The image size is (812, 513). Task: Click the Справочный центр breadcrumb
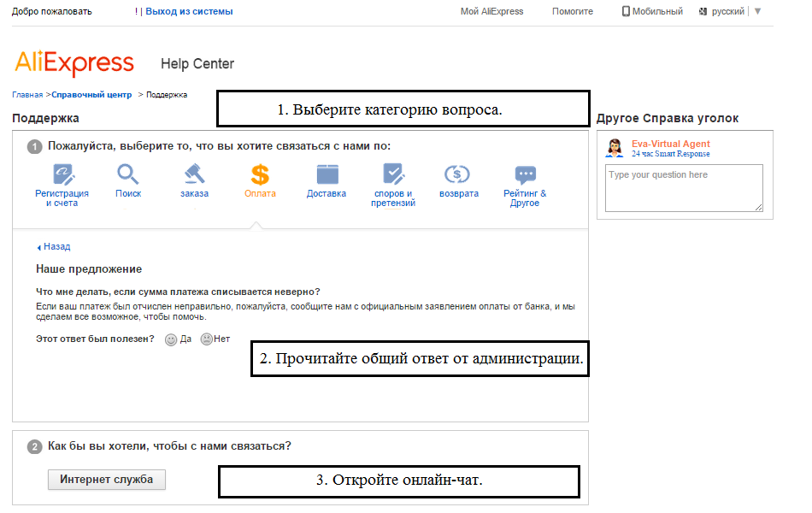(91, 95)
